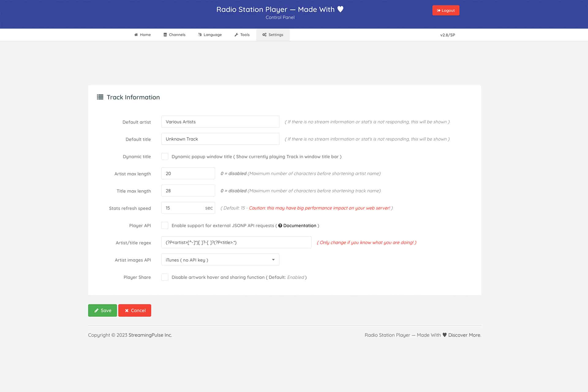
Task: Open the Discover More link in footer
Action: tap(464, 335)
